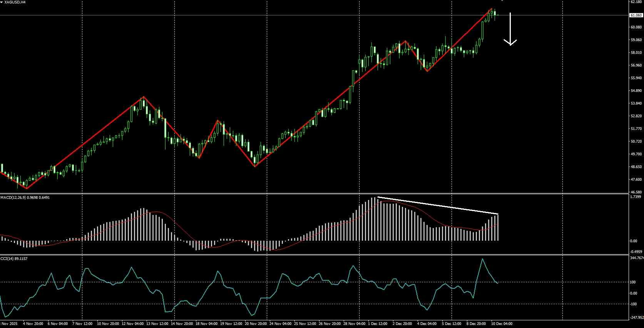Viewport: 644px width, 328px height.
Task: Click the 46.580 price scale value
Action: click(636, 191)
